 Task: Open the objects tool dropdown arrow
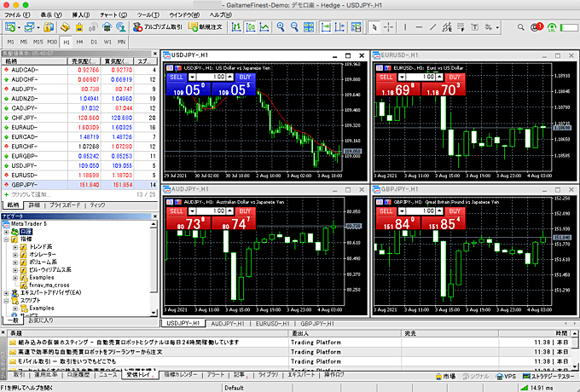(497, 27)
